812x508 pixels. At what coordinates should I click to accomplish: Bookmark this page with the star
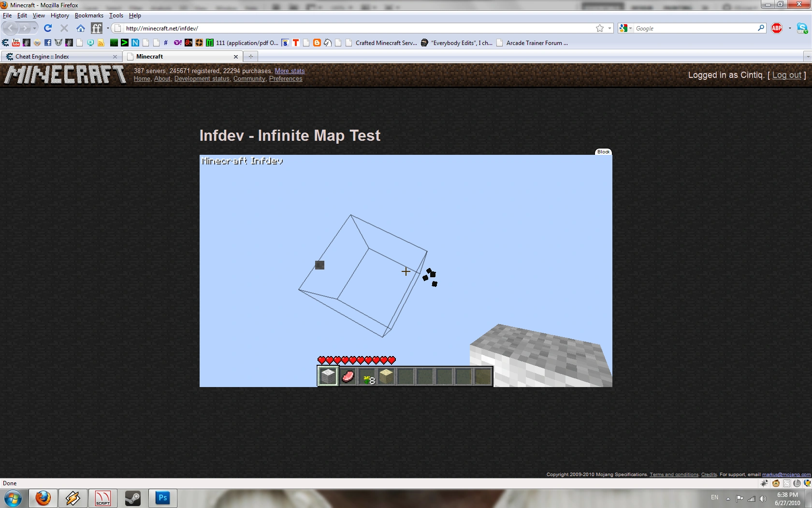coord(600,28)
